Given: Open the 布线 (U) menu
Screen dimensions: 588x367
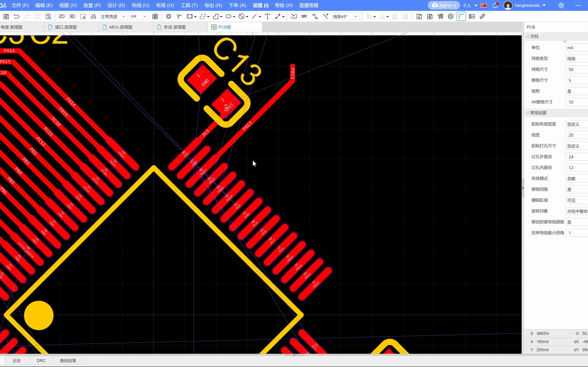Looking at the screenshot, I should coord(140,5).
